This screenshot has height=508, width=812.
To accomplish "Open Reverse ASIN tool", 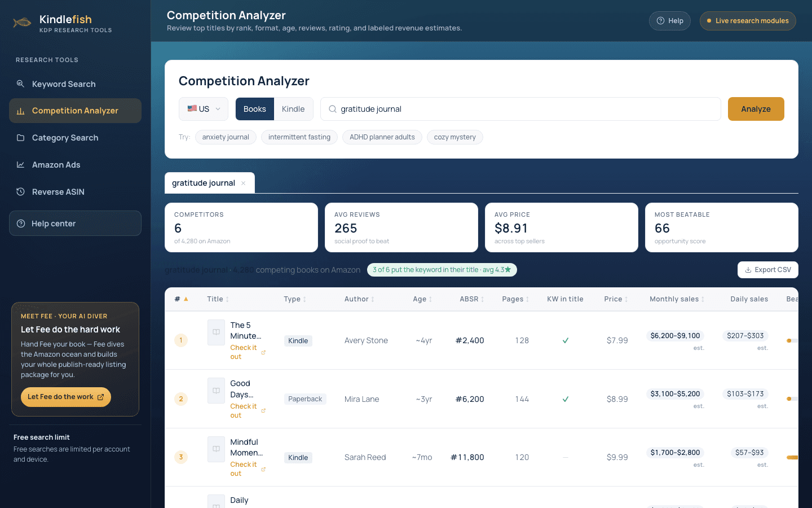I will point(75,192).
